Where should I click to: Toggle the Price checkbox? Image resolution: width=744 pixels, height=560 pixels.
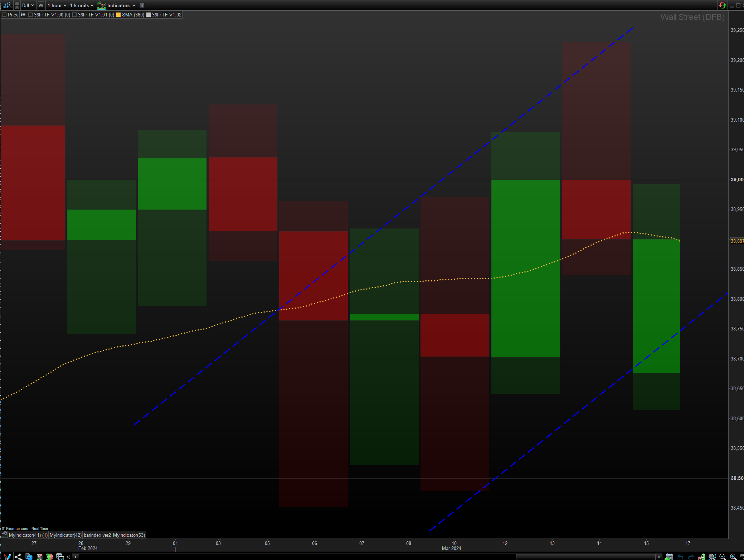click(5, 15)
